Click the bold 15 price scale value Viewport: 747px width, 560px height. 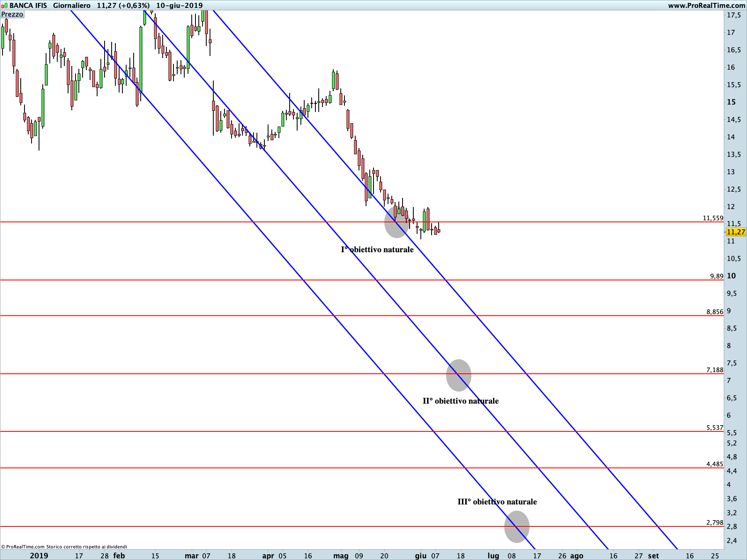731,102
